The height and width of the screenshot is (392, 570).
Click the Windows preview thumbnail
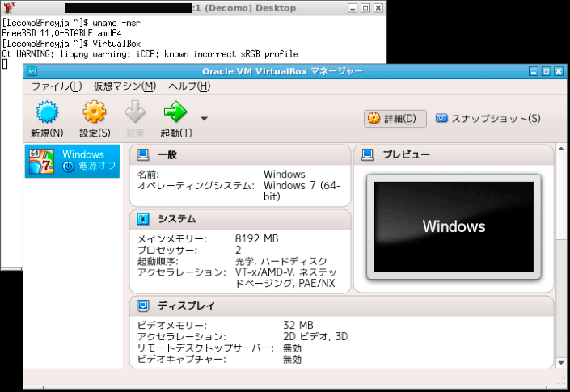[453, 226]
